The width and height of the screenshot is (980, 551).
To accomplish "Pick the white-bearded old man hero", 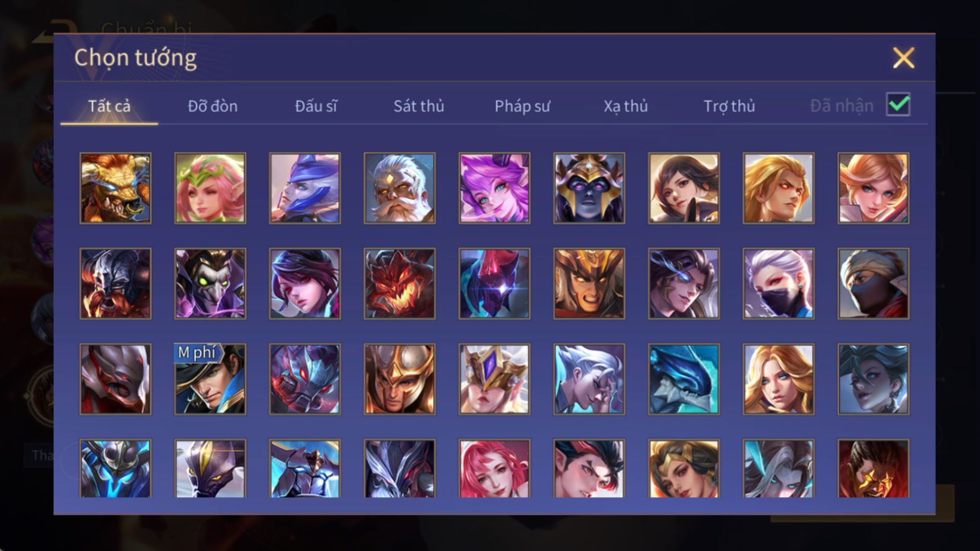I will (399, 188).
